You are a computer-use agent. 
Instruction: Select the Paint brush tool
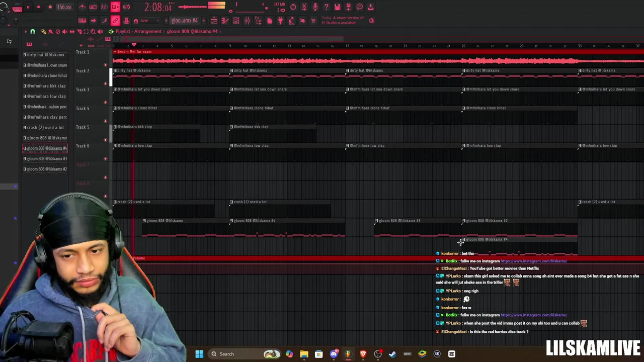pos(51,31)
